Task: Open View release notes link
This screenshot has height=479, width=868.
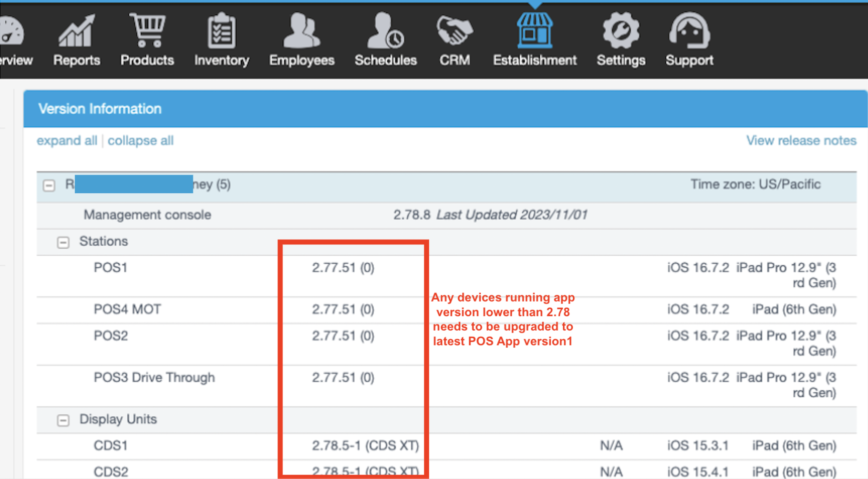Action: tap(801, 141)
